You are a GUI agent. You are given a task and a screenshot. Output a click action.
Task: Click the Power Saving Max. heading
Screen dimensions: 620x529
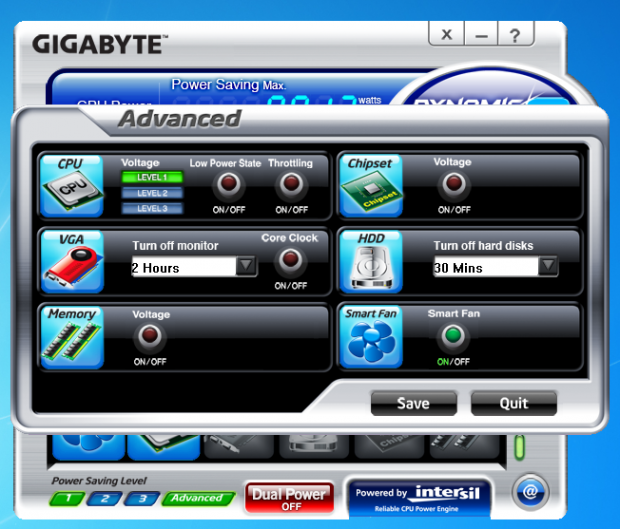(228, 85)
